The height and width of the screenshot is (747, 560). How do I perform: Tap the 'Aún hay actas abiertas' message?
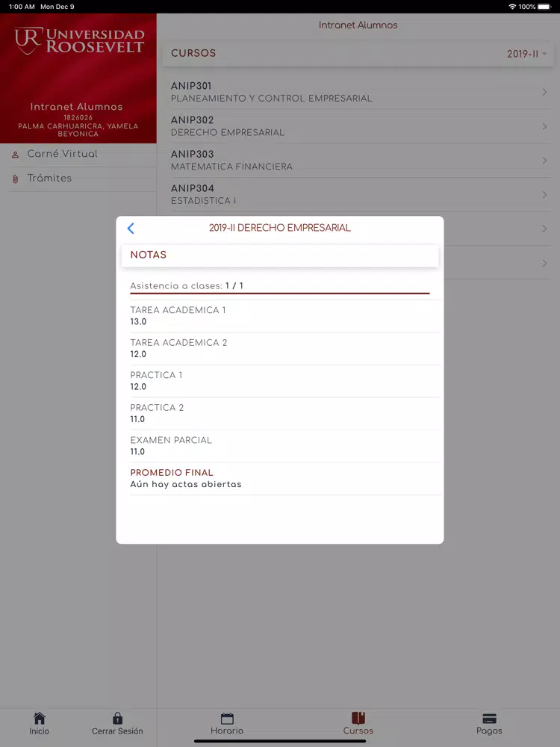(186, 485)
